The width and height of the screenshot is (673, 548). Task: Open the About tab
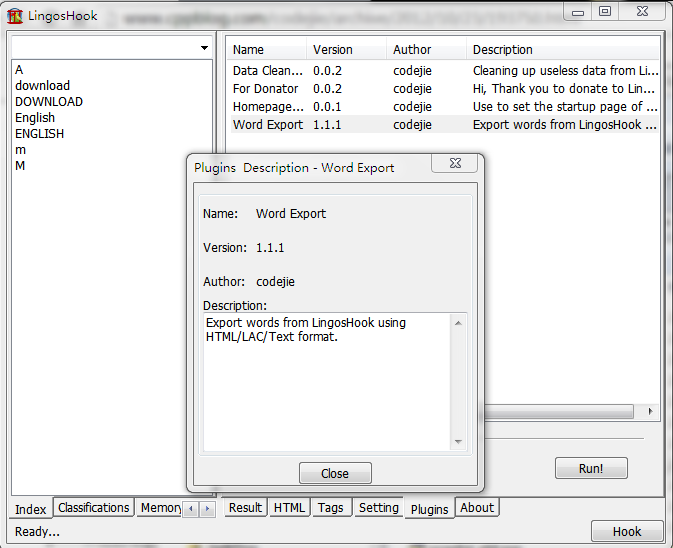click(x=477, y=508)
